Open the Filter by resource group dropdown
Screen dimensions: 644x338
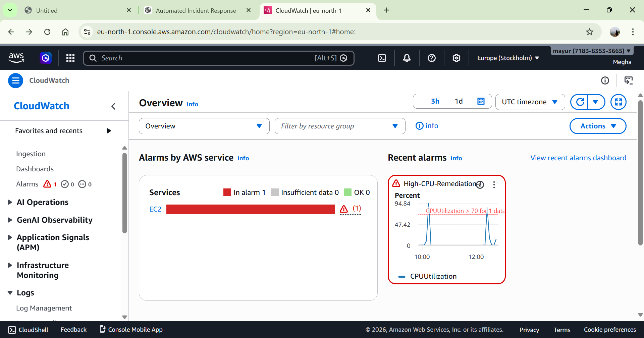pyautogui.click(x=340, y=126)
